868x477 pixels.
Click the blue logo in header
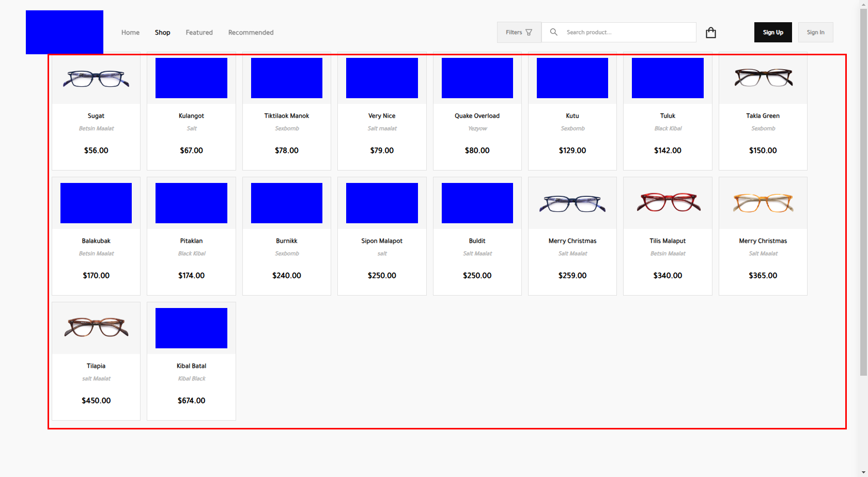click(x=65, y=32)
